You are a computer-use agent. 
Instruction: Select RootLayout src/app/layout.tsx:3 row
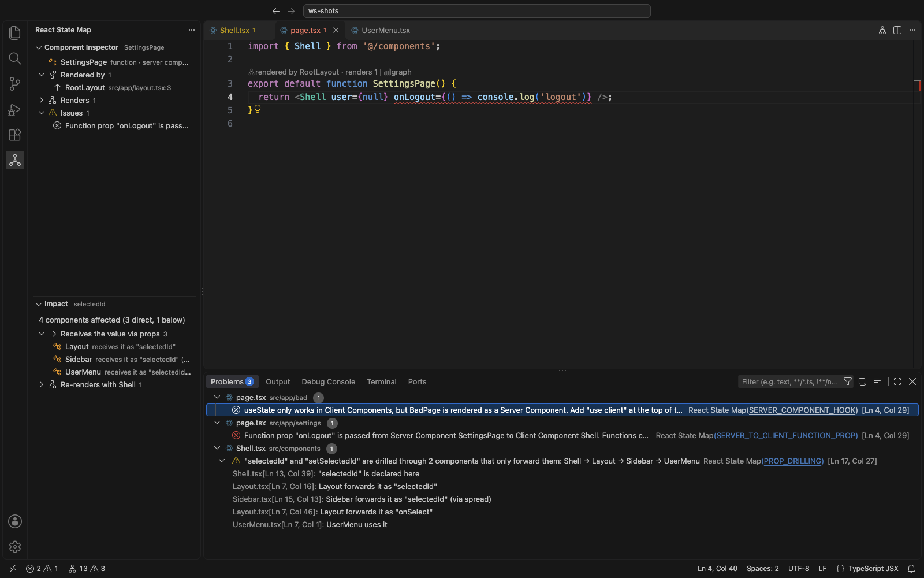(115, 87)
